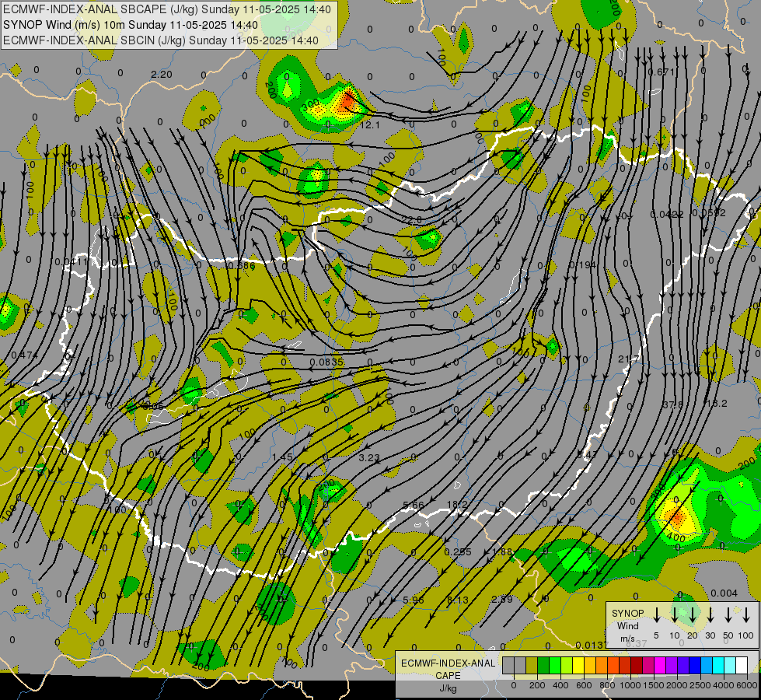
Task: Click the 2.20 value on the map
Action: point(162,75)
